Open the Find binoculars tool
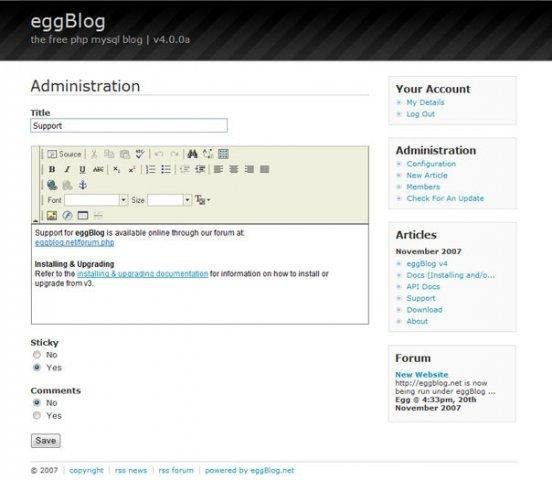552x480 pixels. pyautogui.click(x=192, y=154)
